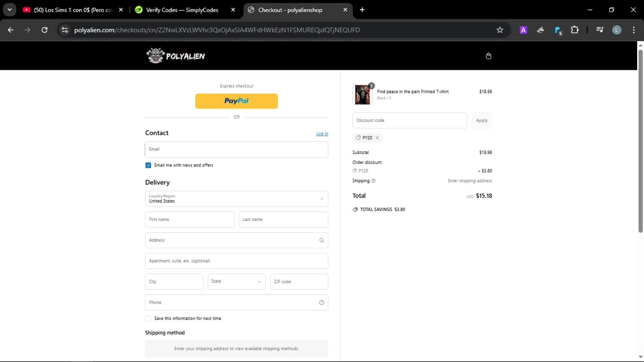
Task: Close the Los Sims YouTube tab
Action: (x=121, y=10)
